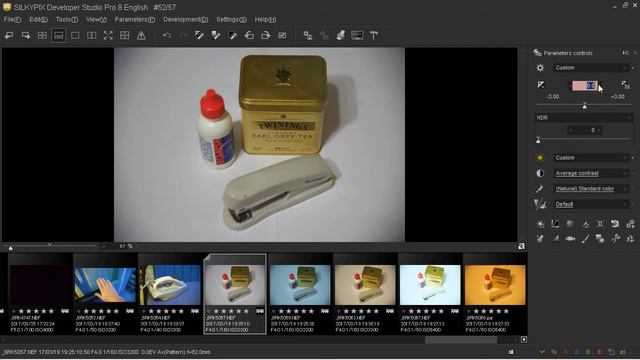The height and width of the screenshot is (360, 640).
Task: Open the tone curve sub-control icon
Action: pyautogui.click(x=555, y=224)
